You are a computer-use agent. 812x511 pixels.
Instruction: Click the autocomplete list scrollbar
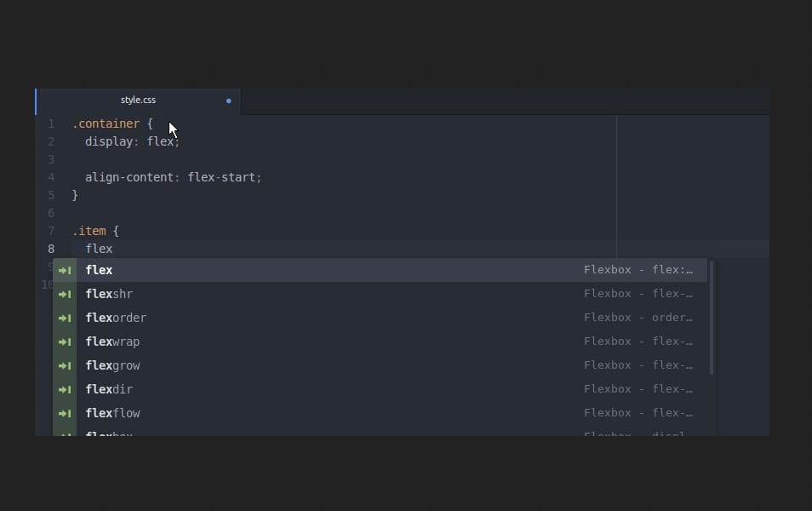click(x=712, y=317)
